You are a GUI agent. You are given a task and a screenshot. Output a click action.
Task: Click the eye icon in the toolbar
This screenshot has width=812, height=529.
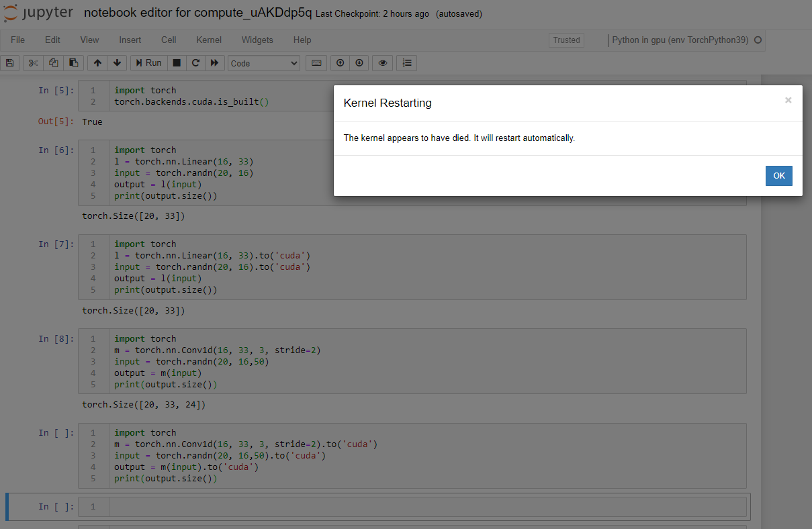tap(383, 63)
